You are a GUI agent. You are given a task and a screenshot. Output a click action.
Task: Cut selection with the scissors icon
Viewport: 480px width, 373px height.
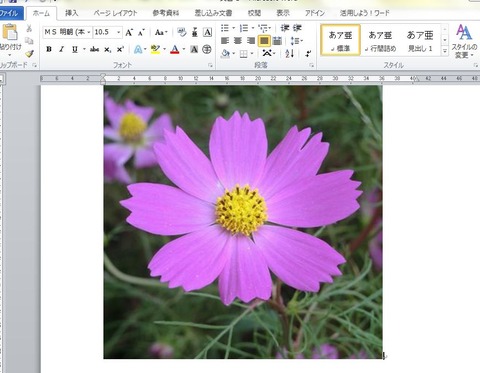(29, 28)
